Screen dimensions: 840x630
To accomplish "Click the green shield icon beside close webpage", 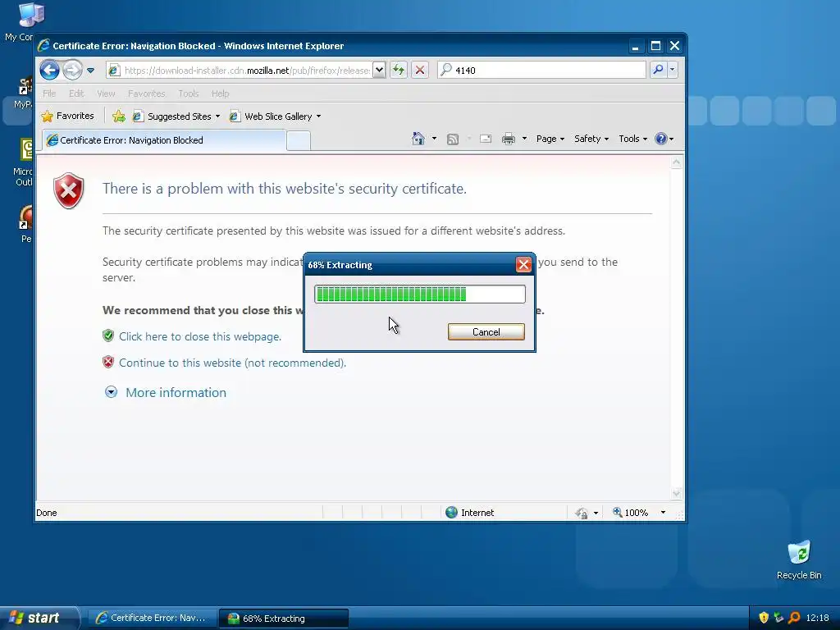I will (x=108, y=336).
